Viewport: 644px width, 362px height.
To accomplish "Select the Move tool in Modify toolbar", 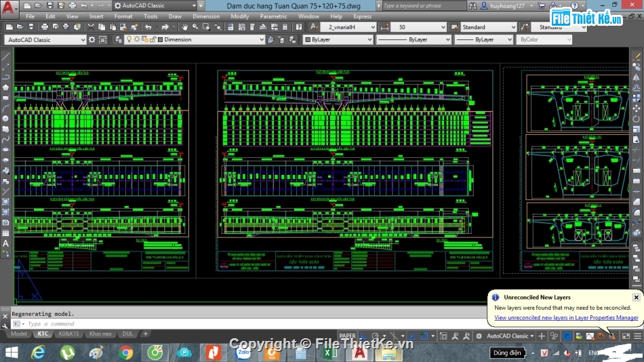I will click(x=637, y=108).
